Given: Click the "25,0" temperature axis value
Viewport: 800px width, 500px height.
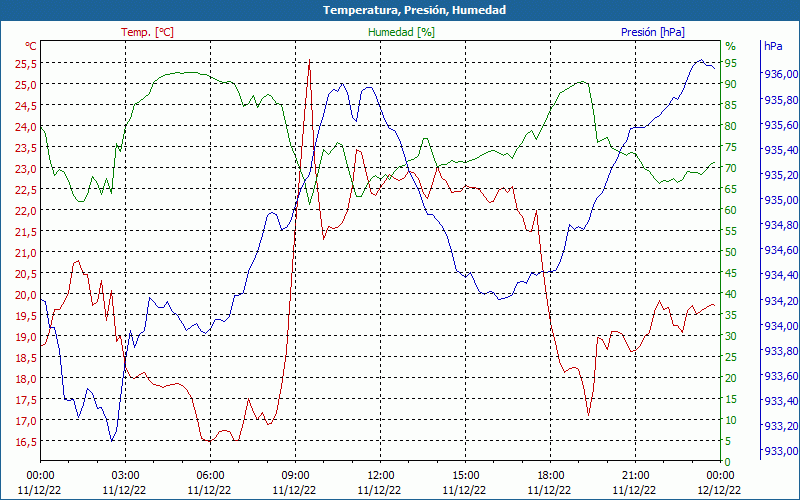Looking at the screenshot, I should click(x=26, y=84).
